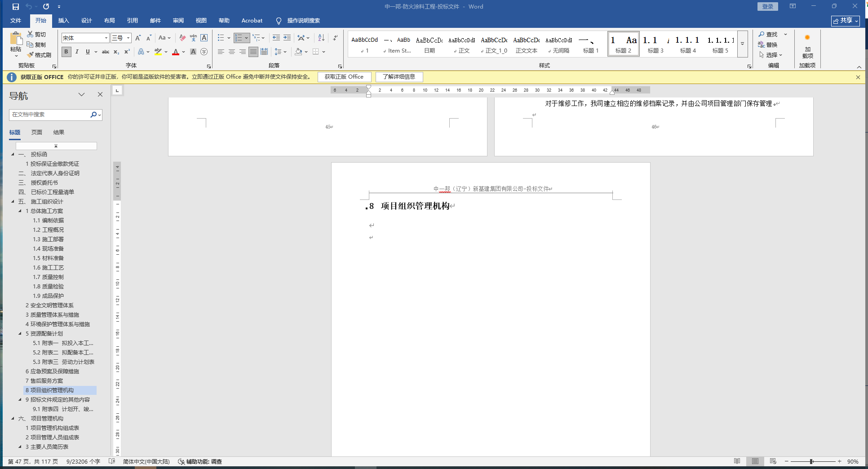
Task: Open the paragraph settings dialog launcher
Action: coord(340,66)
